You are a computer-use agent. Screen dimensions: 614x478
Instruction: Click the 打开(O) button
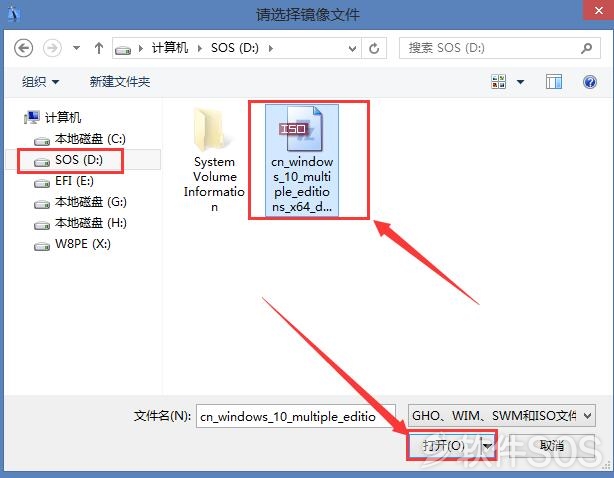(x=444, y=446)
